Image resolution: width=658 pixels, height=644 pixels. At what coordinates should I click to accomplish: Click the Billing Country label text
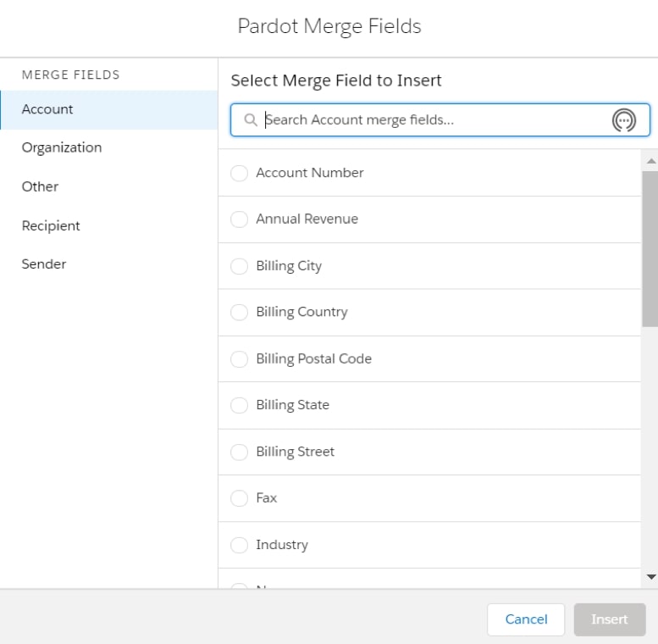tap(301, 312)
